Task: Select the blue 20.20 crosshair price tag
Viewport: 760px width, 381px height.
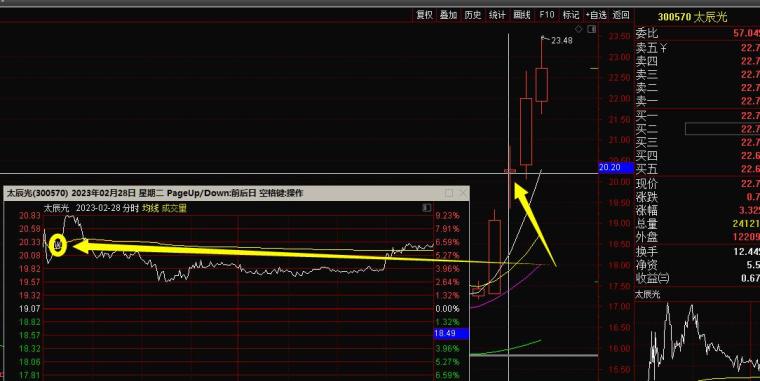Action: click(616, 168)
